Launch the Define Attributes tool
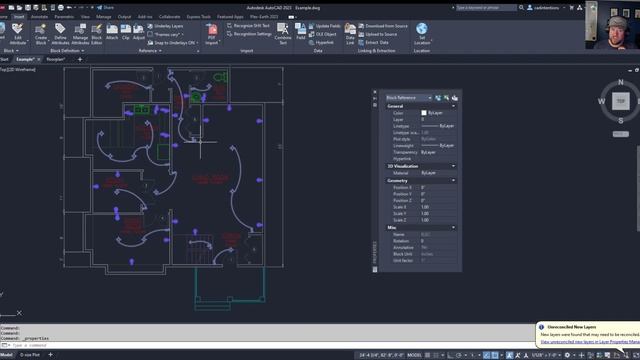Image resolution: width=640 pixels, height=360 pixels. click(60, 33)
